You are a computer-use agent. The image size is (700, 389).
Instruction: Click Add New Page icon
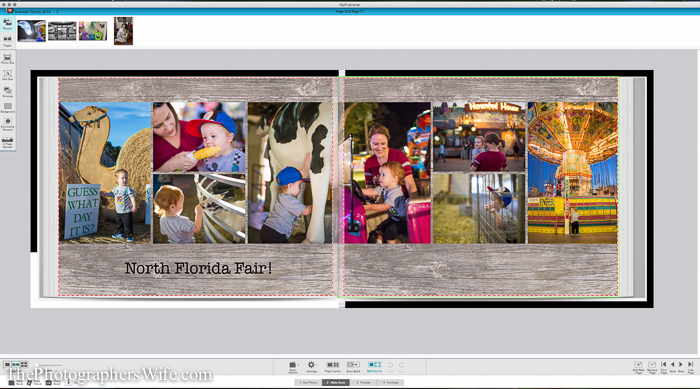pyautogui.click(x=638, y=367)
